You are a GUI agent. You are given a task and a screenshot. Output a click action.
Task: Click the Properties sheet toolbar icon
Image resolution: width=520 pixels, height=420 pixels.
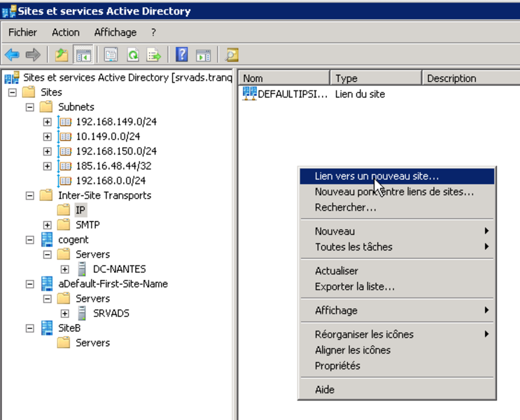[x=111, y=55]
